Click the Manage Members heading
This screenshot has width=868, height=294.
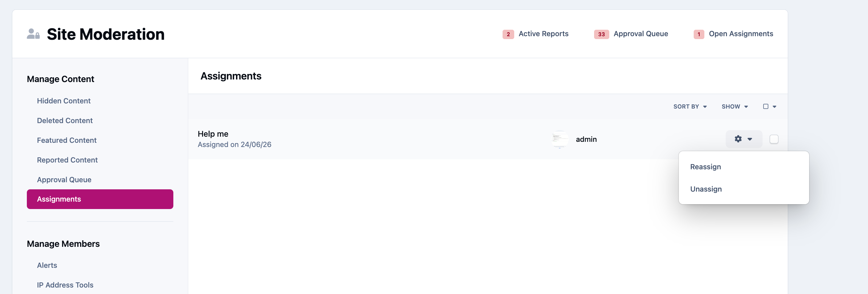(x=63, y=244)
